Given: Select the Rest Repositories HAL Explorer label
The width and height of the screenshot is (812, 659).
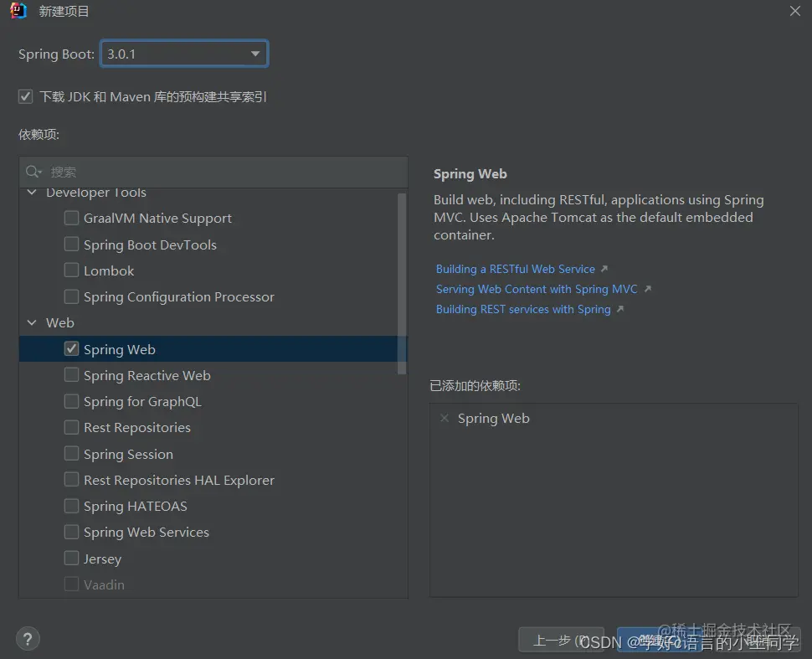Looking at the screenshot, I should click(178, 481).
